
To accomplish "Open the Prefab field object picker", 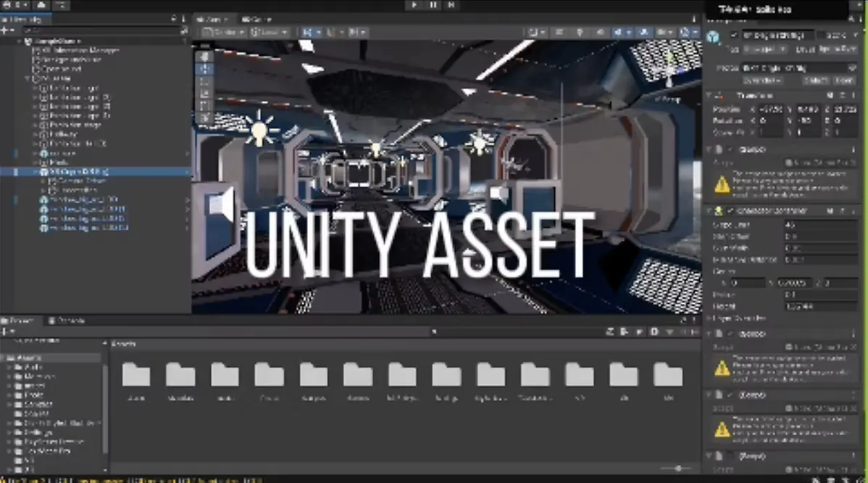I will pyautogui.click(x=853, y=67).
